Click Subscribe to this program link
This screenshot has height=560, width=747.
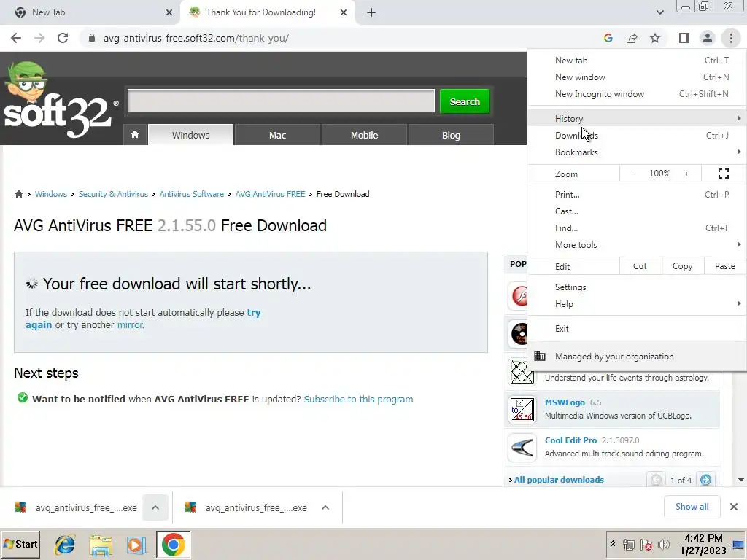358,399
